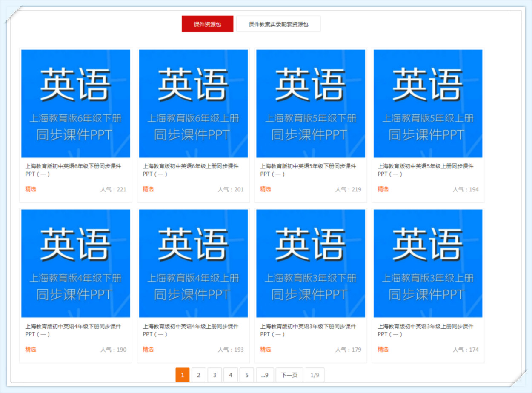Click 精选 tag on 3年级上册 card
Image resolution: width=532 pixels, height=393 pixels.
[x=383, y=350]
